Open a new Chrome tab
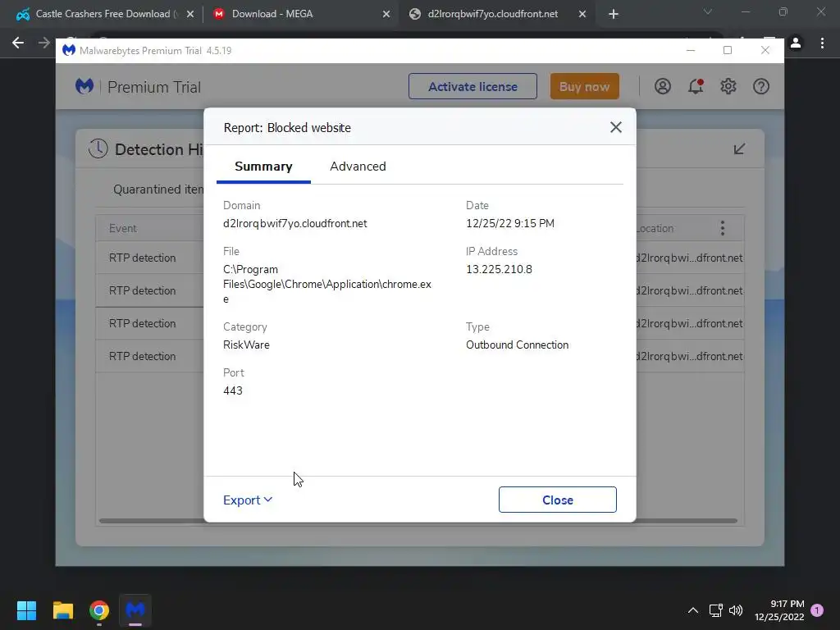The image size is (840, 630). (614, 15)
